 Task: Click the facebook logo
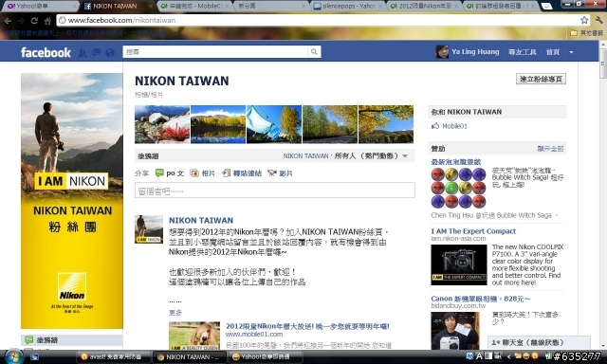click(x=46, y=52)
